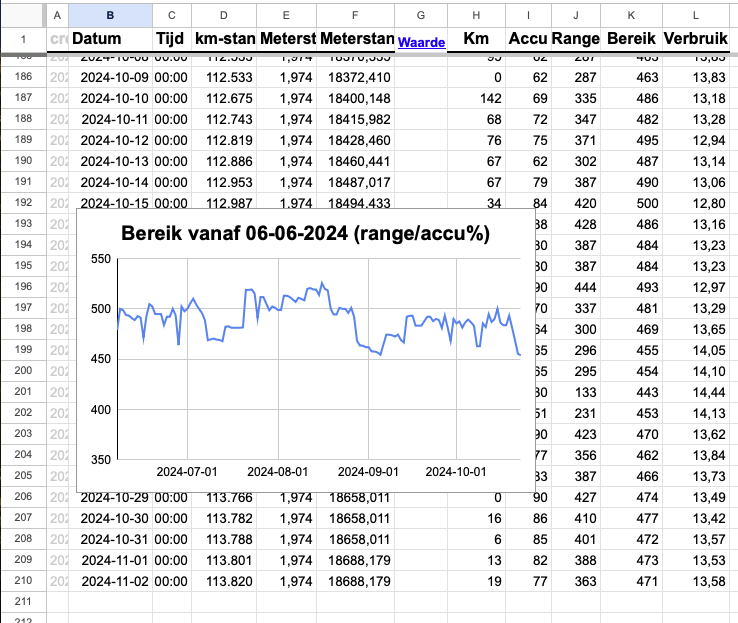738x623 pixels.
Task: Select column B header
Action: [110, 16]
